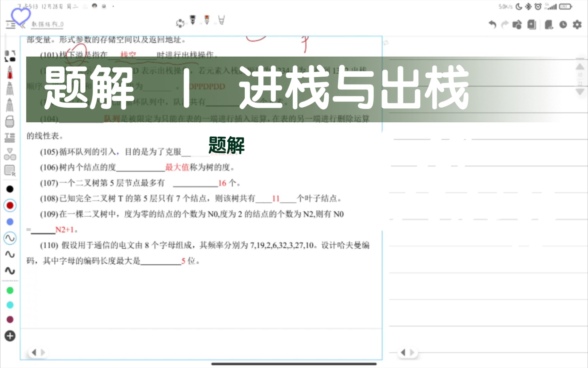Select thick stroke width

10,271
